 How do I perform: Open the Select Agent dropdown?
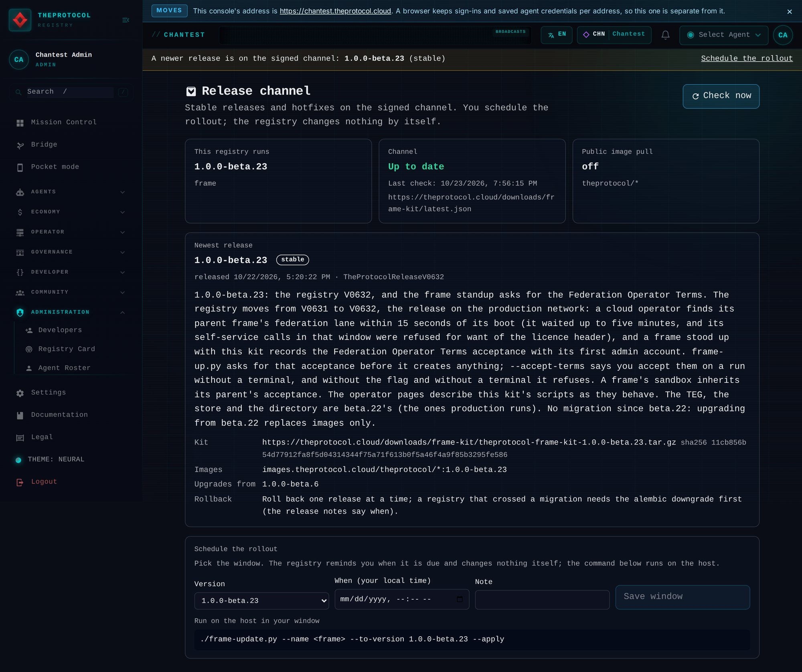pyautogui.click(x=724, y=35)
